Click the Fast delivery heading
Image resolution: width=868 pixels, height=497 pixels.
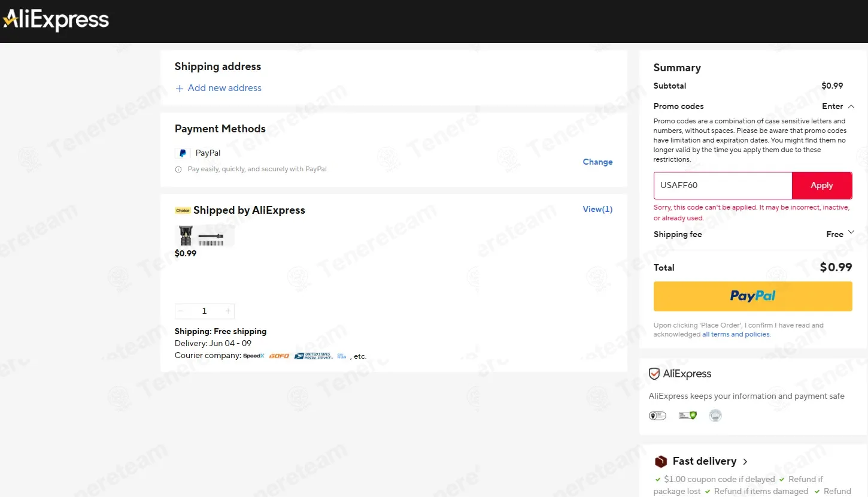tap(704, 461)
